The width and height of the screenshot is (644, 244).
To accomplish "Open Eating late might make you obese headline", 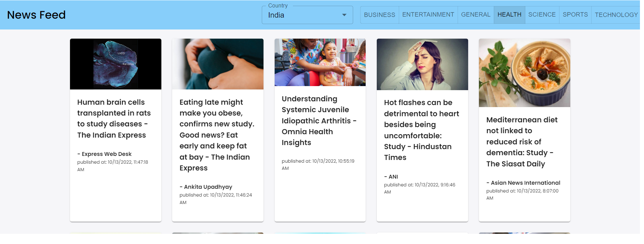I will coord(217,135).
